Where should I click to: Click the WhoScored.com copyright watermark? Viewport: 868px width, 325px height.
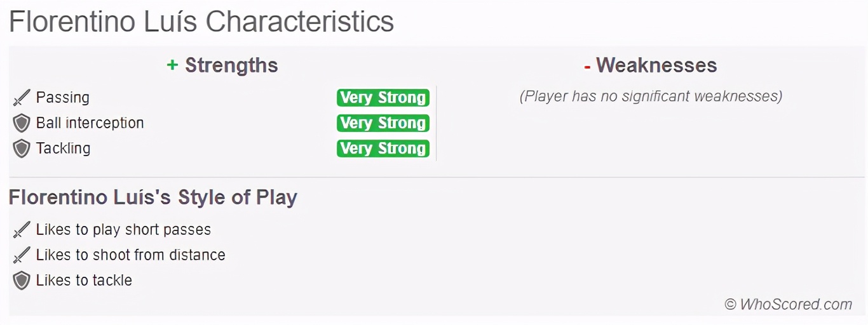(788, 305)
